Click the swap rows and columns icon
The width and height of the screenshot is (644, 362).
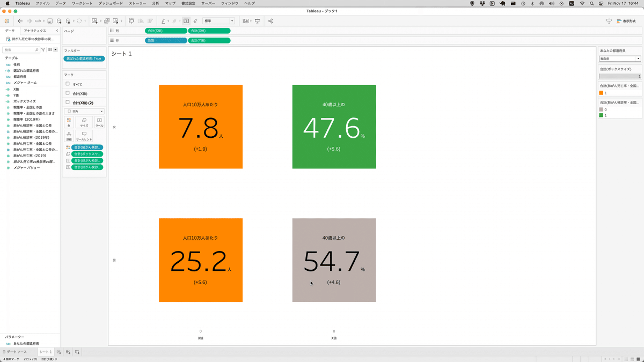[131, 21]
